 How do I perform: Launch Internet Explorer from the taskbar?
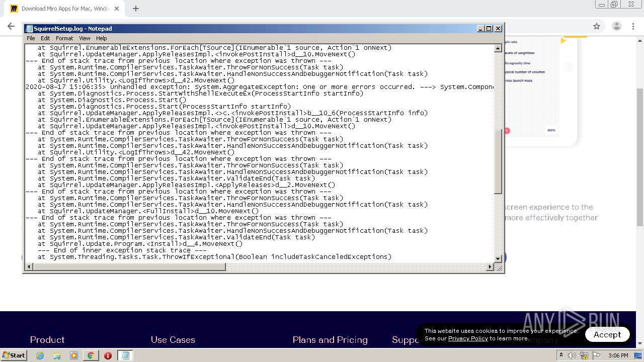40,355
